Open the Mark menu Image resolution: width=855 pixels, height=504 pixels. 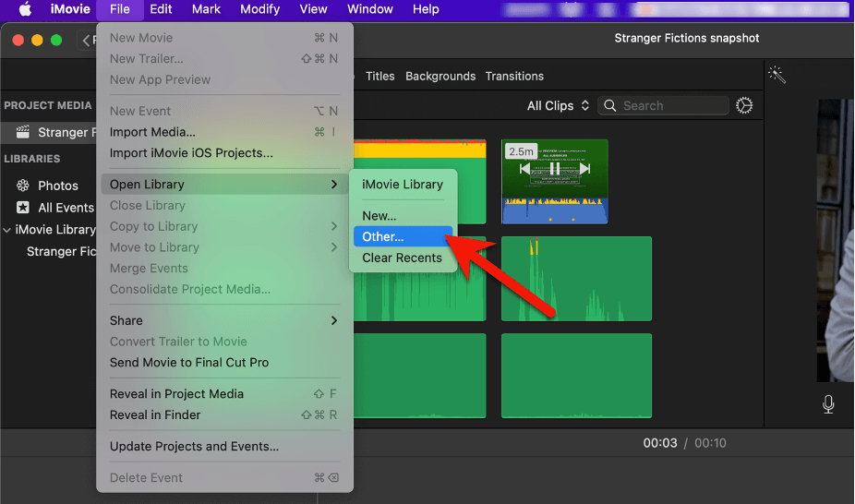[206, 9]
